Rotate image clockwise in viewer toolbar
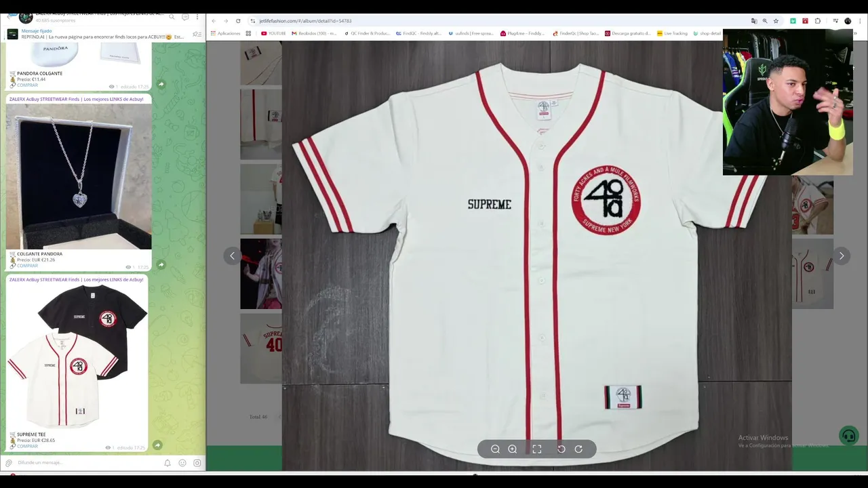 pos(578,449)
